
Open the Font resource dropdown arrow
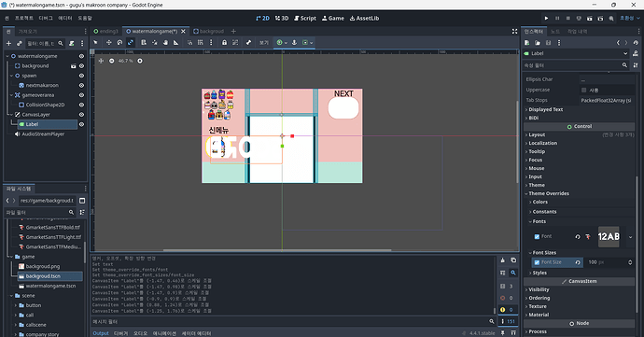(x=630, y=237)
